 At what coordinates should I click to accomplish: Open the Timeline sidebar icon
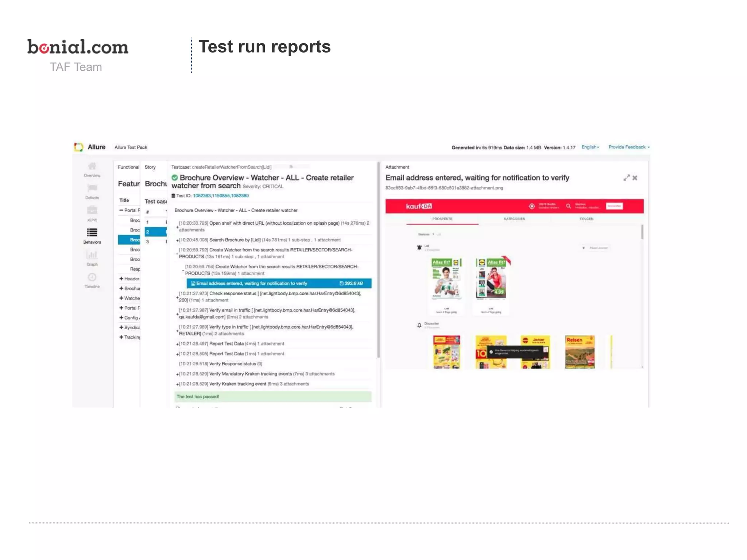tap(92, 280)
